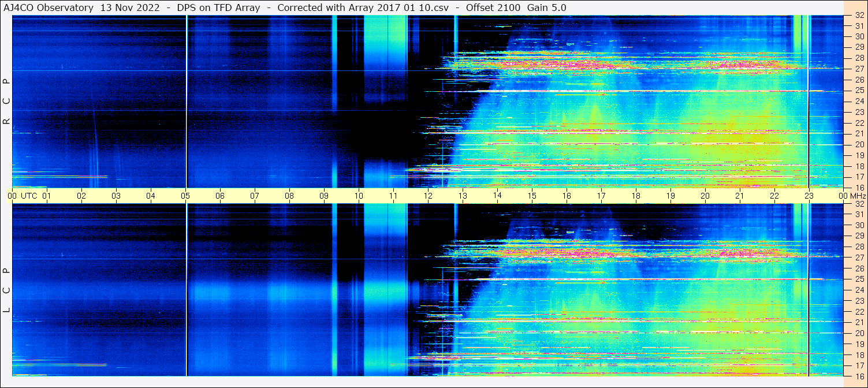Click the Gain 5.0 value in header
The height and width of the screenshot is (388, 868).
547,8
